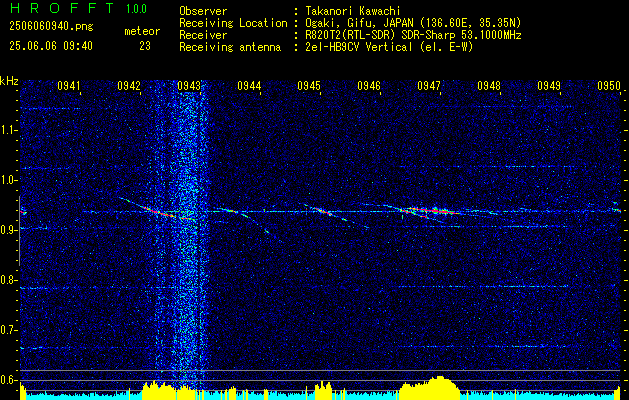Click the date stamp 25.06.06 09:40

click(51, 46)
